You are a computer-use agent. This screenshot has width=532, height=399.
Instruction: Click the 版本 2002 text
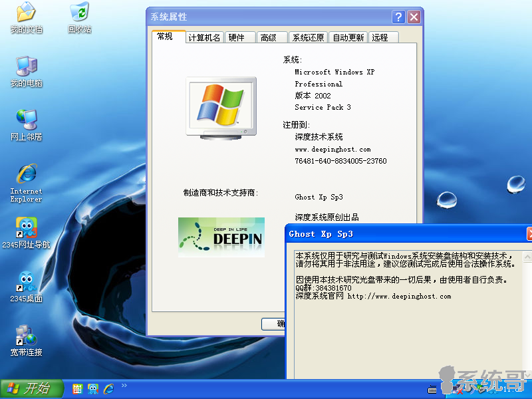[x=313, y=96]
